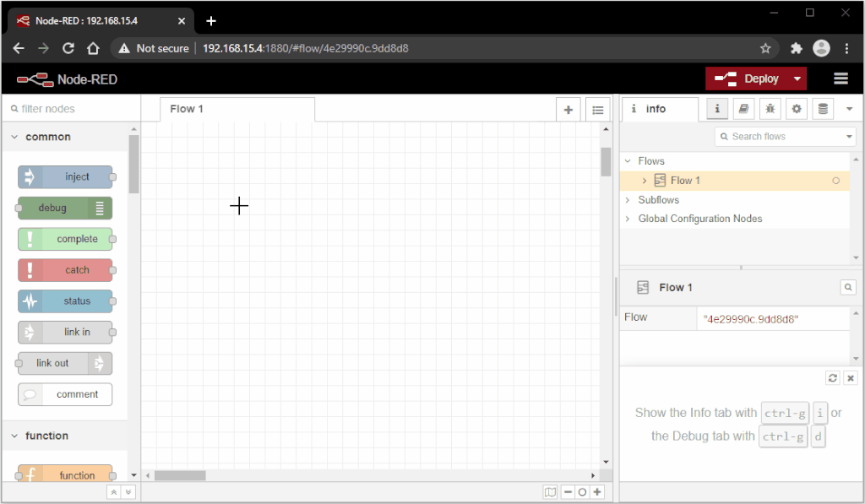Click the Node-RED header logo
Image resolution: width=865 pixels, height=504 pixels.
point(68,79)
